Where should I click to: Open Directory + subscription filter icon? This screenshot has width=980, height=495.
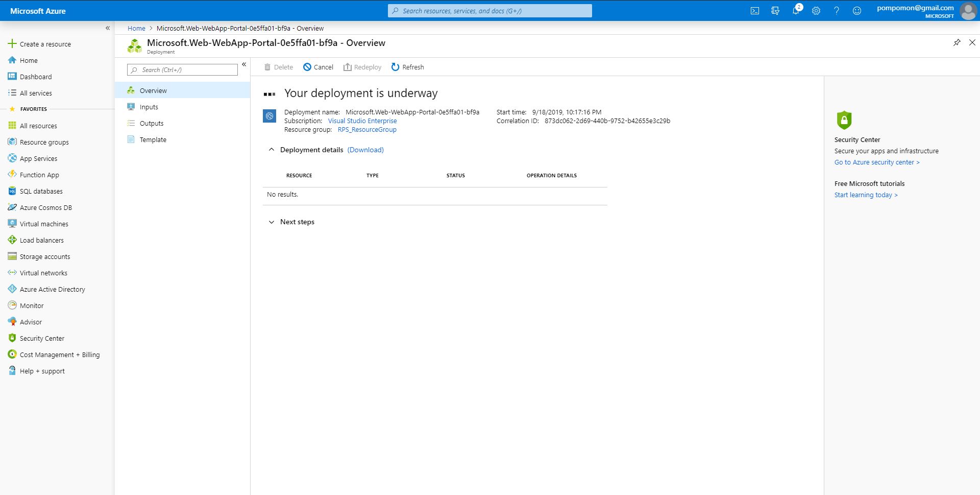tap(775, 11)
